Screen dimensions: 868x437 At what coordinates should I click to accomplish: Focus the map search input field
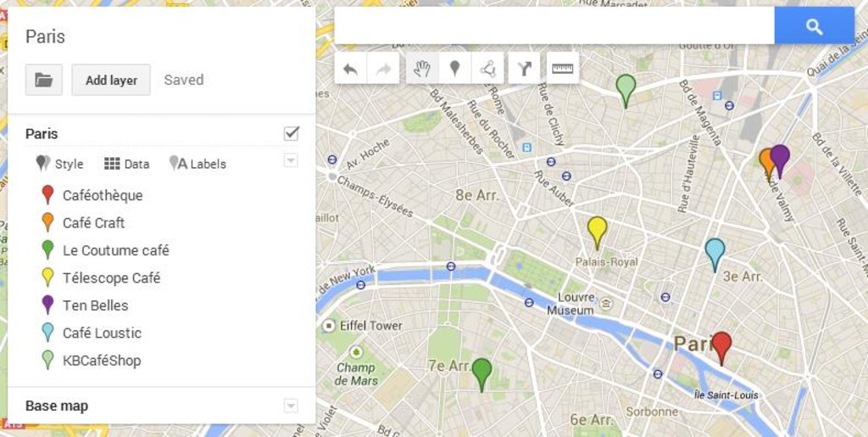point(554,25)
